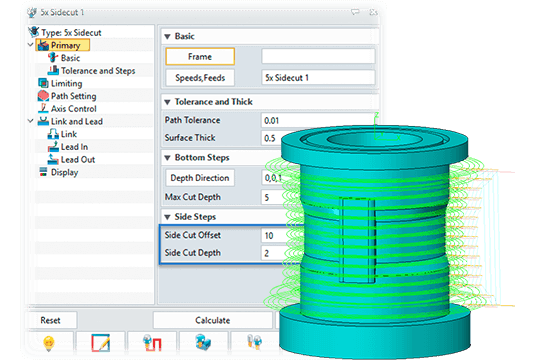This screenshot has width=533, height=360.
Task: Click the Depth Direction value field
Action: pos(272,178)
